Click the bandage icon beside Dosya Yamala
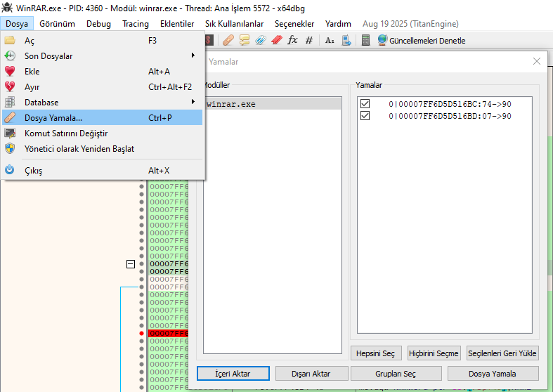The image size is (553, 392). tap(10, 117)
